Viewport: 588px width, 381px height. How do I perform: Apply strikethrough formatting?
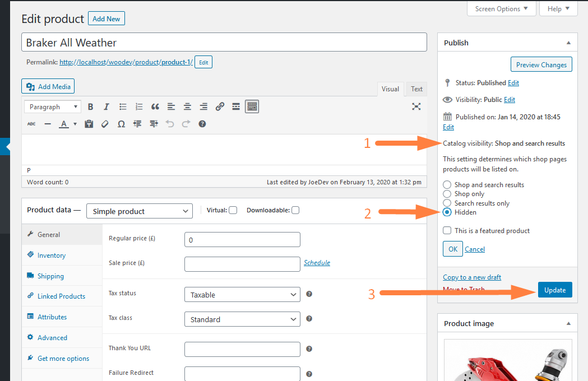pyautogui.click(x=31, y=124)
